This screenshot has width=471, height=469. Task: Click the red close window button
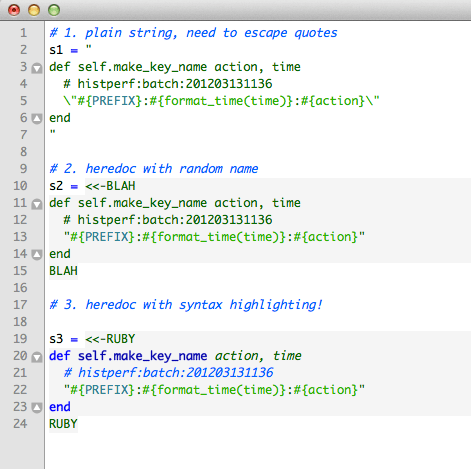(14, 10)
